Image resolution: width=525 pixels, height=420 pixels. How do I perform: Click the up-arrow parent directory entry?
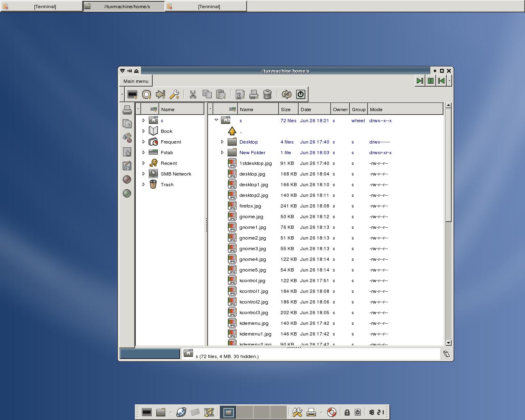(232, 131)
